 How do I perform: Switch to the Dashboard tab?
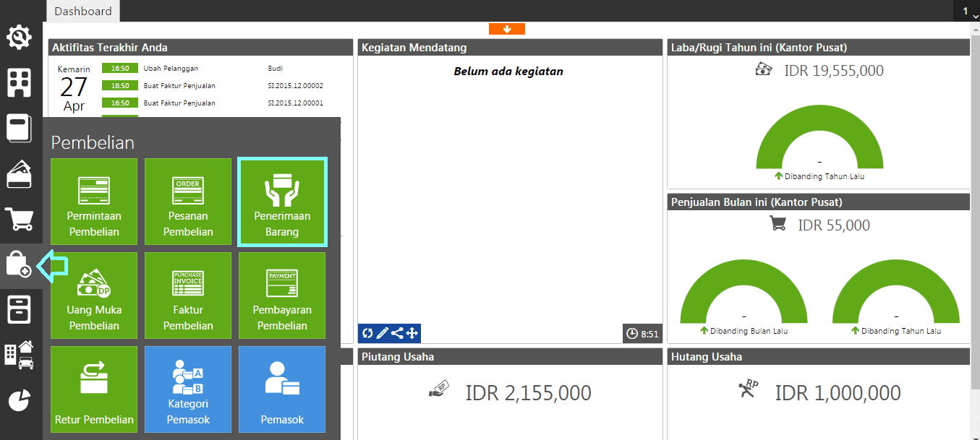(x=82, y=11)
